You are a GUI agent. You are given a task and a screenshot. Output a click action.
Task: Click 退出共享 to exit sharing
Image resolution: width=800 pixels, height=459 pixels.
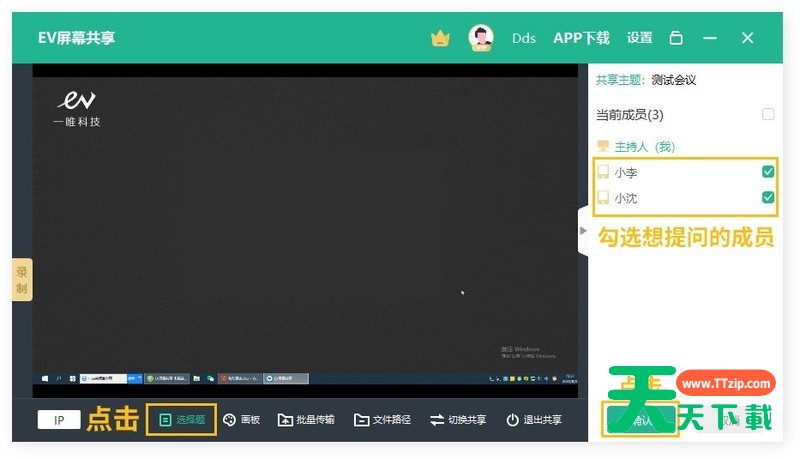[x=534, y=420]
